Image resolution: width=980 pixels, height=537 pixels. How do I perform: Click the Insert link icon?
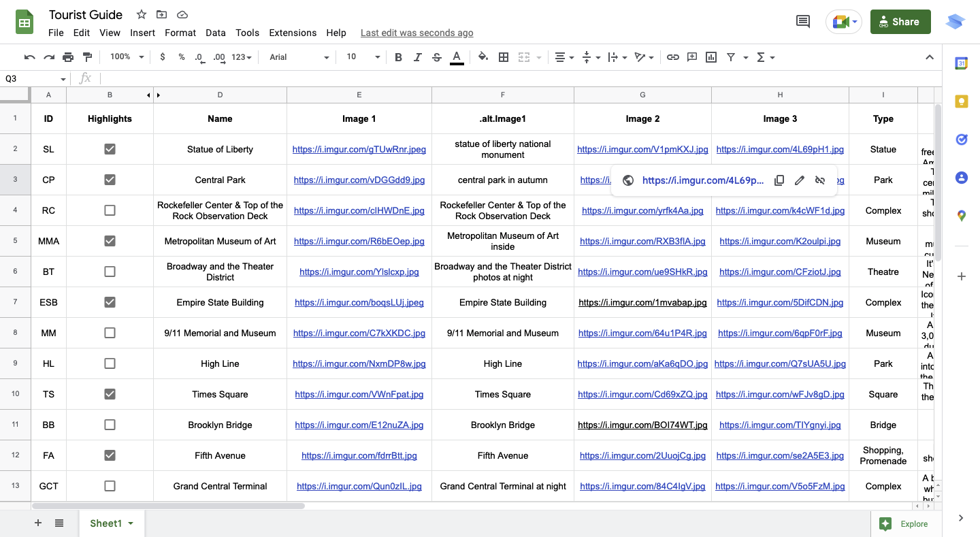(x=673, y=57)
